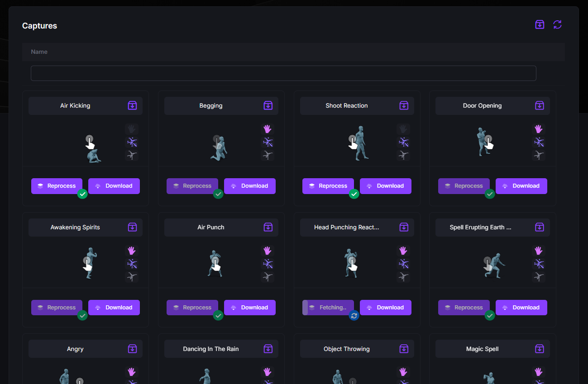The image size is (588, 384).
Task: Download the Head Punching React... capture
Action: pyautogui.click(x=386, y=308)
